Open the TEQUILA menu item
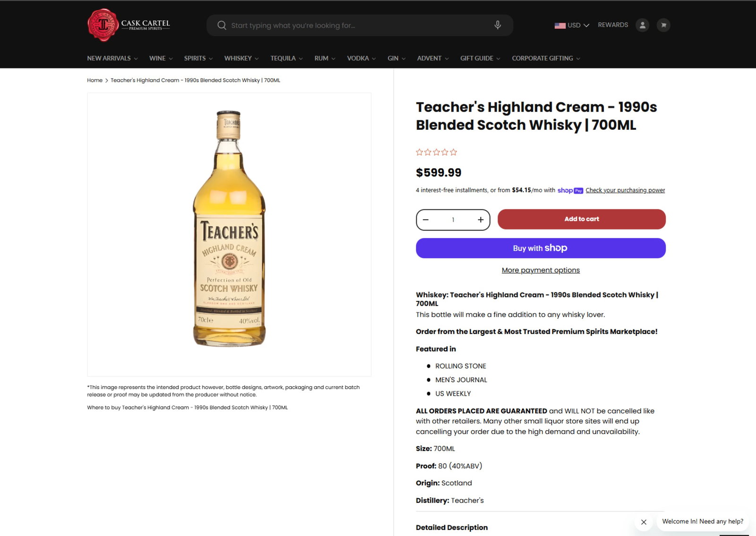 283,58
